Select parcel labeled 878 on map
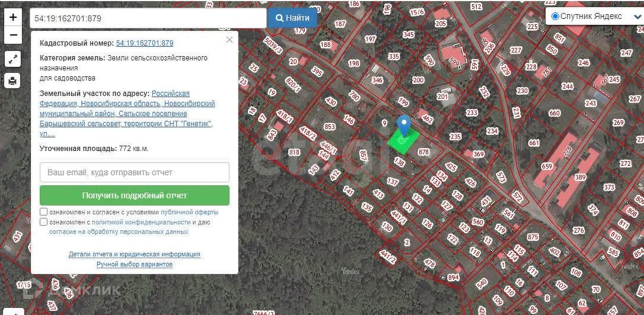This screenshot has width=644, height=315. [x=423, y=152]
